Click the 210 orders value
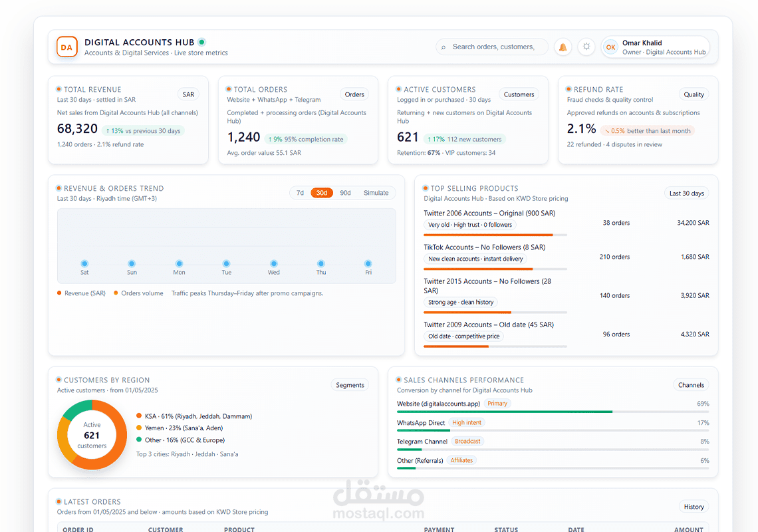 614,257
